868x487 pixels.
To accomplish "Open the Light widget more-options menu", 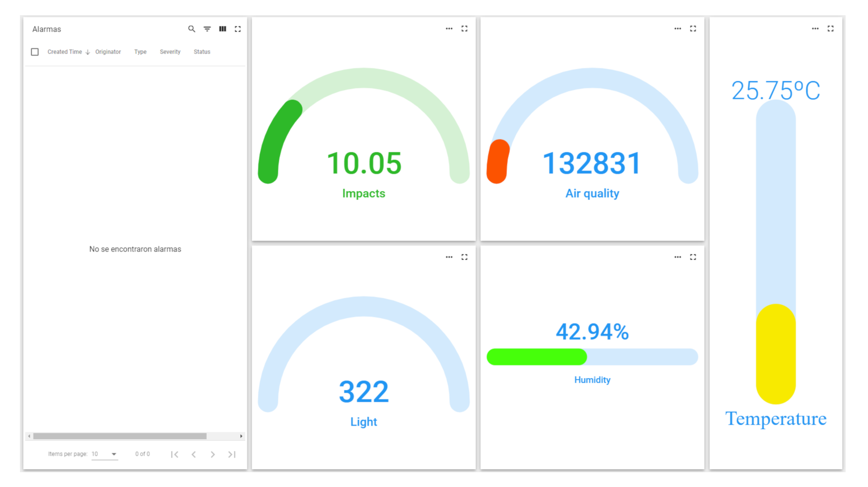I will click(x=449, y=257).
